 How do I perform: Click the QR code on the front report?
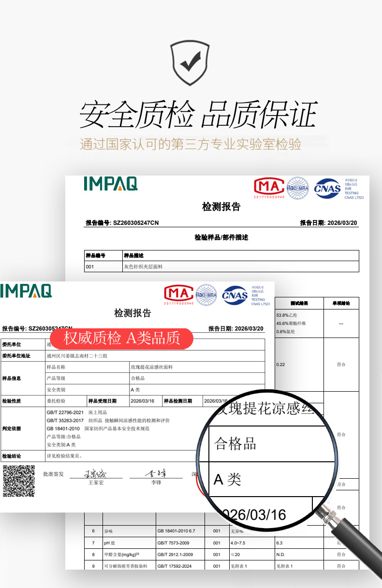pyautogui.click(x=19, y=481)
